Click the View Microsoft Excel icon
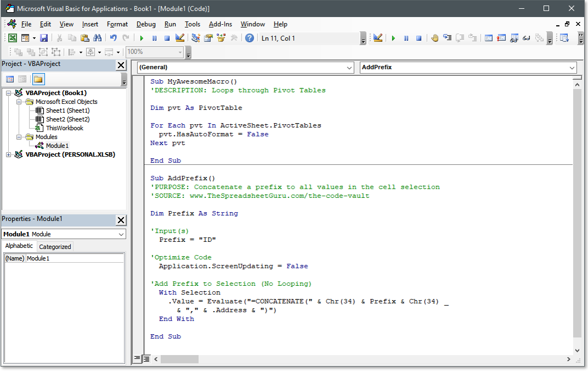 click(12, 37)
